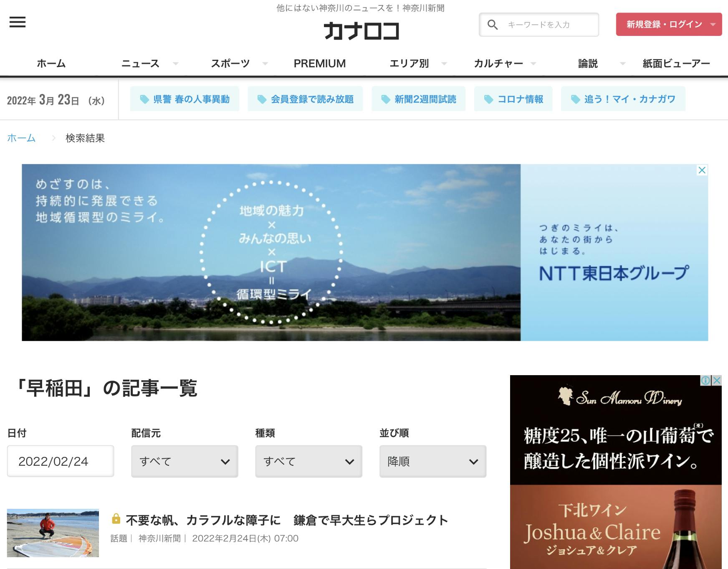728x569 pixels.
Task: Click the カナロコ site logo
Action: point(361,31)
